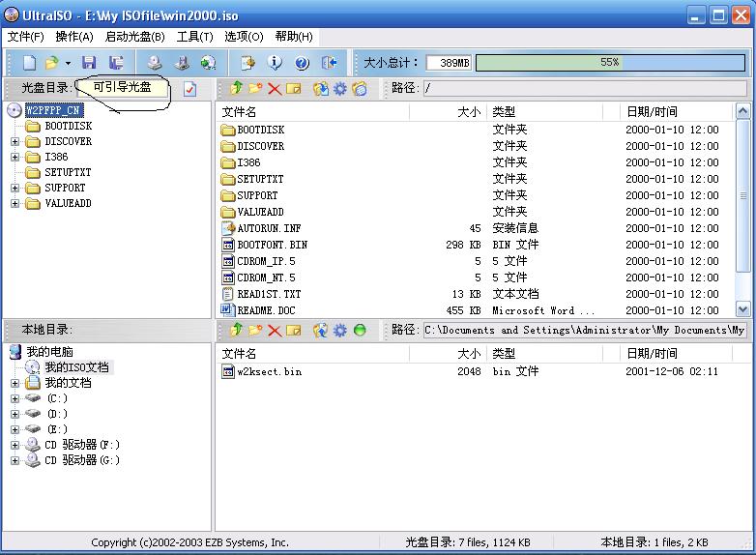Click the Add files toolbar icon
Image resolution: width=756 pixels, height=555 pixels.
coord(247,63)
